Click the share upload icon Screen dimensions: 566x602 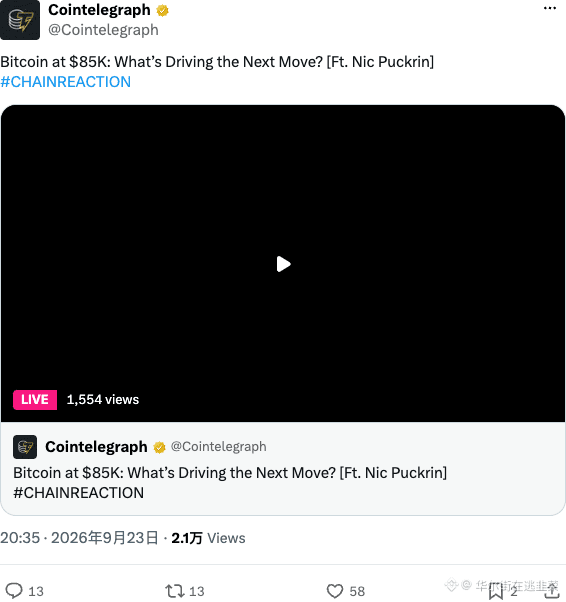[x=551, y=590]
